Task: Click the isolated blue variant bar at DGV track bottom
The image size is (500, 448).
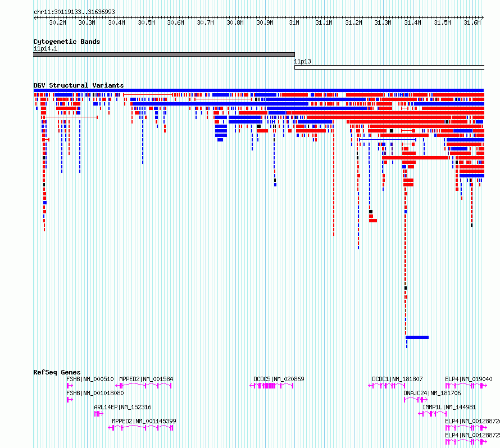Action: pyautogui.click(x=417, y=337)
